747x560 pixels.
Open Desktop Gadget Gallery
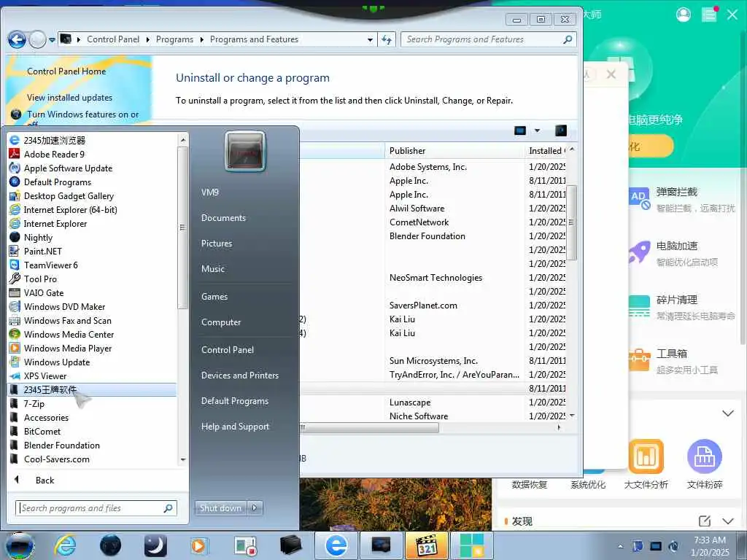[69, 195]
